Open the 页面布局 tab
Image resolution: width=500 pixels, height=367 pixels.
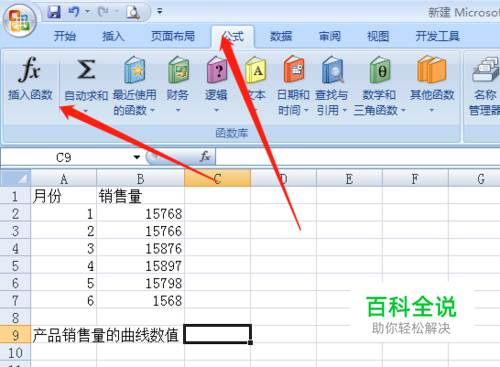click(x=173, y=36)
